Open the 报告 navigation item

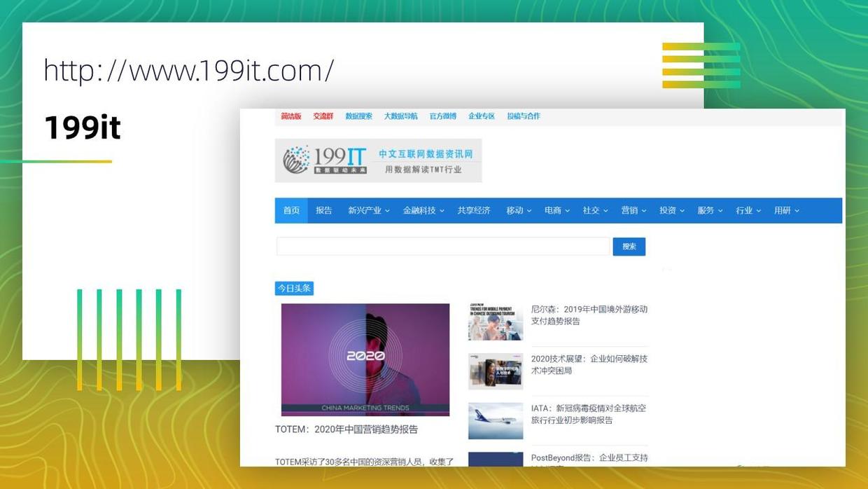pos(323,210)
